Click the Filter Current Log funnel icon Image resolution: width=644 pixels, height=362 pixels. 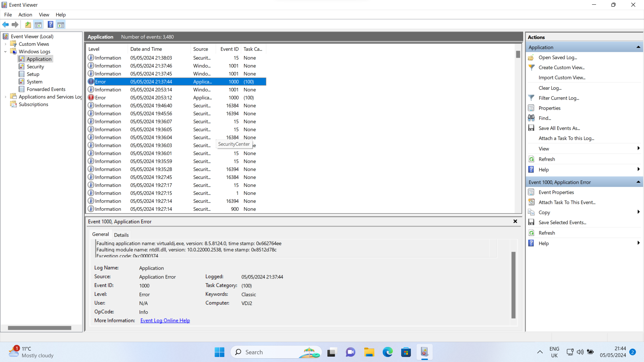(x=531, y=98)
